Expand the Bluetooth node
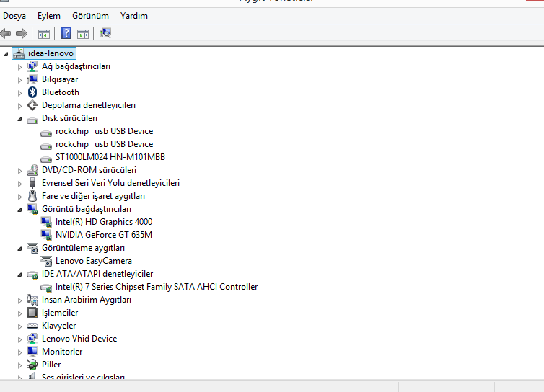The image size is (544, 392). (x=19, y=93)
